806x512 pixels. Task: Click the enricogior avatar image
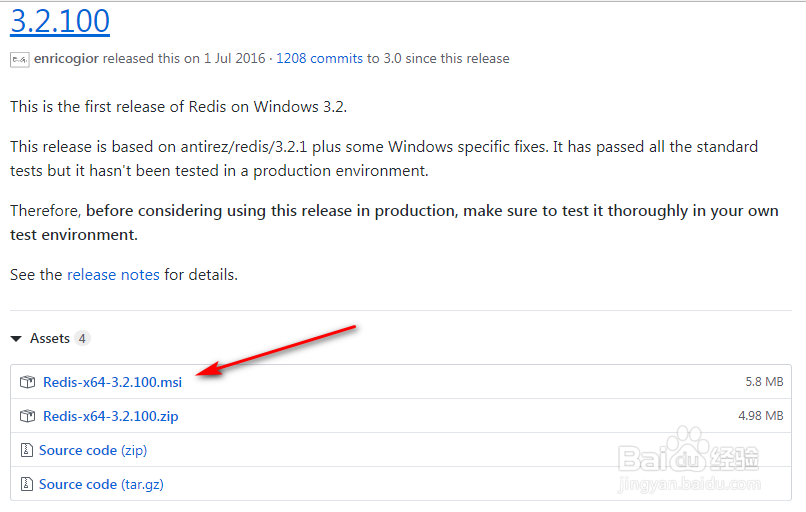click(20, 59)
